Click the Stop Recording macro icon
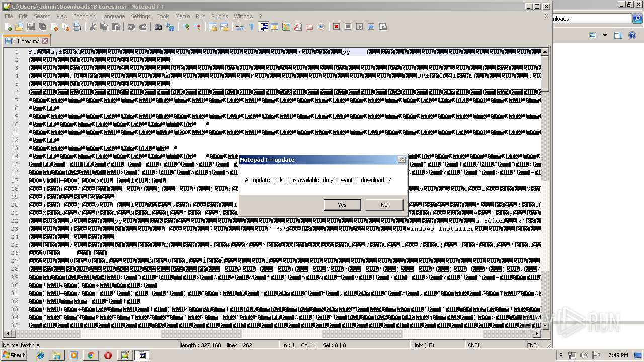This screenshot has width=644, height=362. pos(348,27)
